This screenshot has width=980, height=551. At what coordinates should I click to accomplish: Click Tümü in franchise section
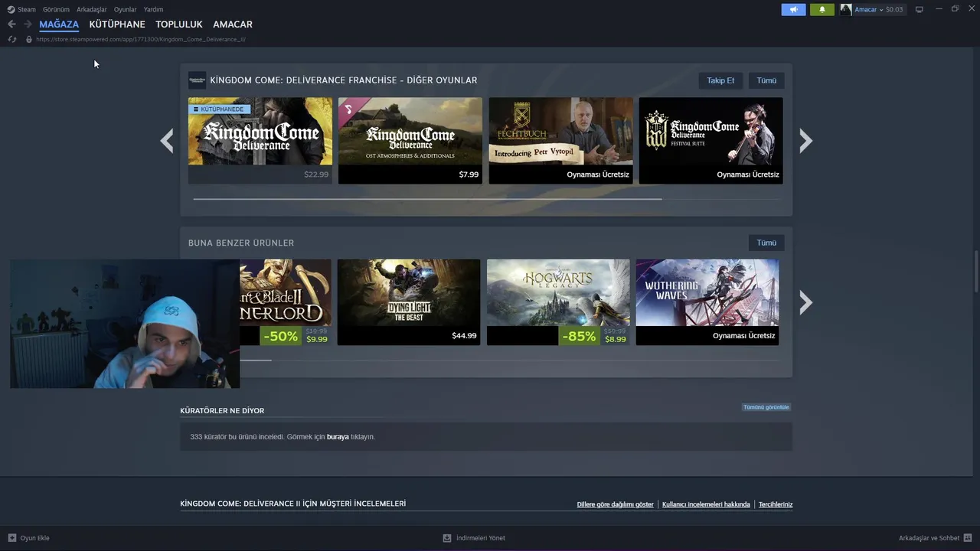(766, 80)
